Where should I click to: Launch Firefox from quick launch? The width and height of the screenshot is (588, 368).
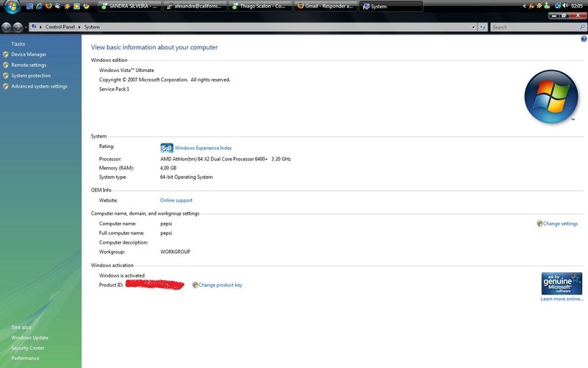pos(49,6)
